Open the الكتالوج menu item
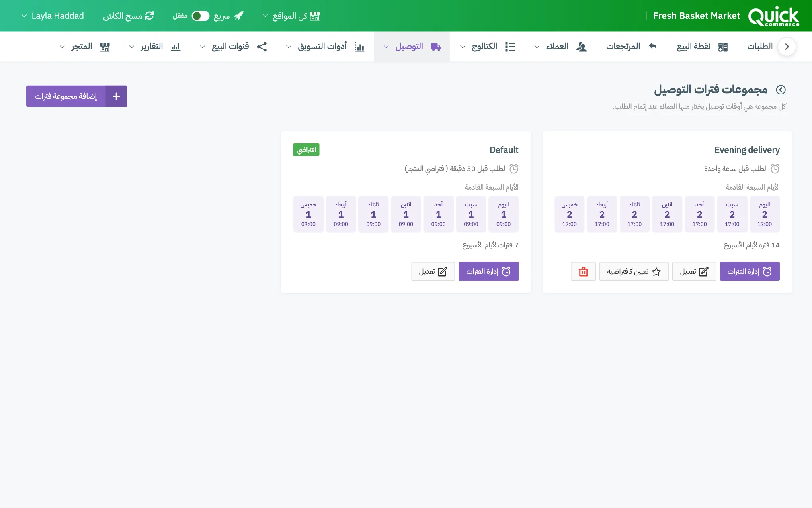 click(488, 47)
